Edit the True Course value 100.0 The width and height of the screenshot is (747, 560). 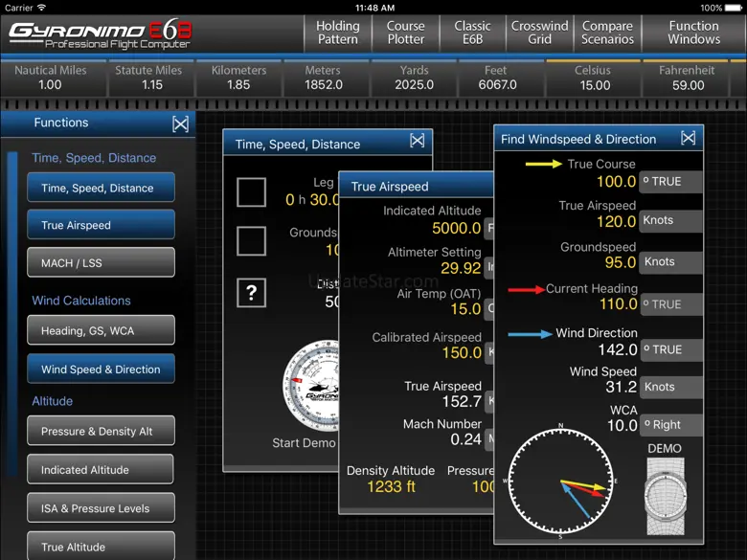pyautogui.click(x=617, y=182)
